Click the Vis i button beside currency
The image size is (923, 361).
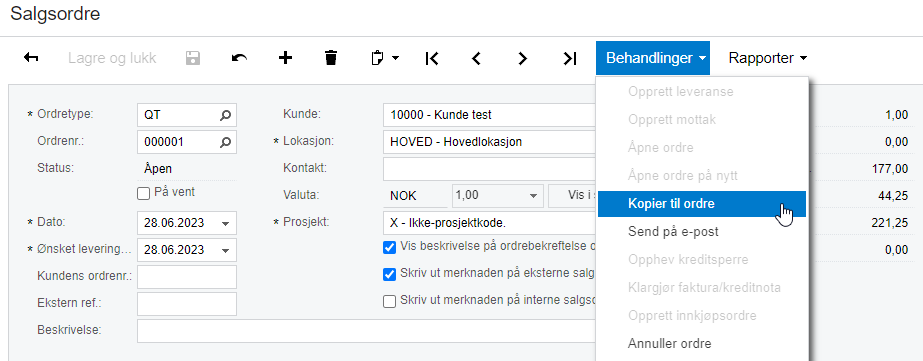pos(572,196)
